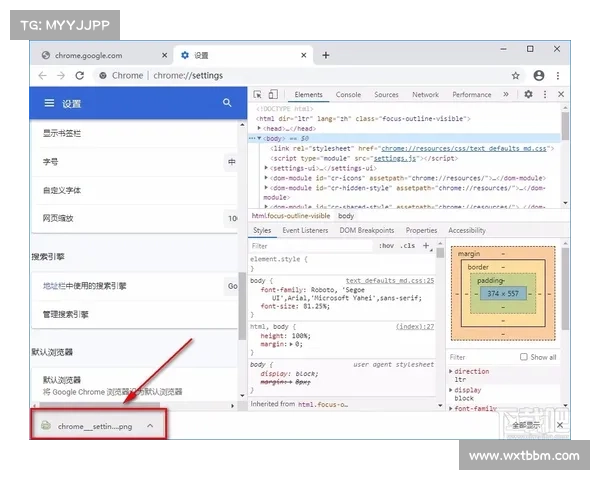Follow the settings.js script link
The height and width of the screenshot is (480, 600).
click(395, 158)
